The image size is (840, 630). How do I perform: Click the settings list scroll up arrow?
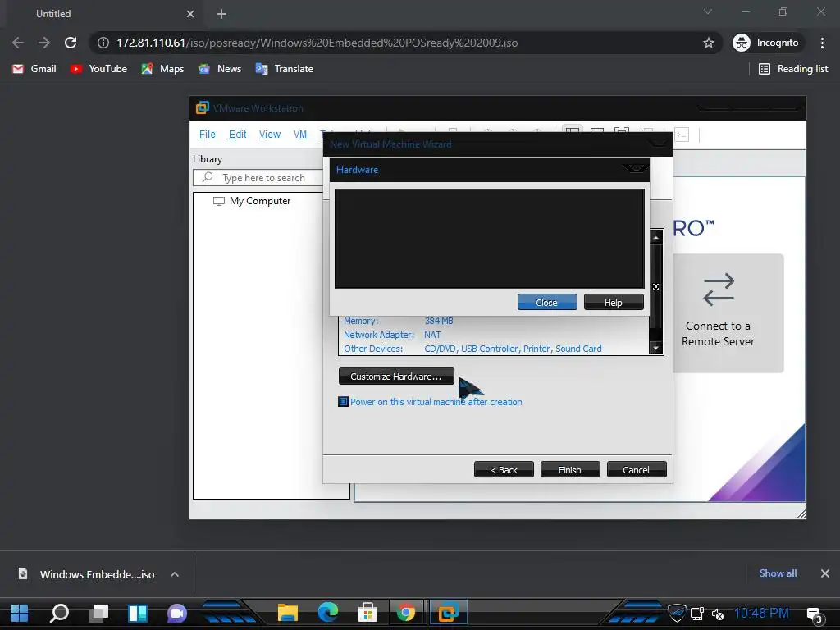point(656,236)
